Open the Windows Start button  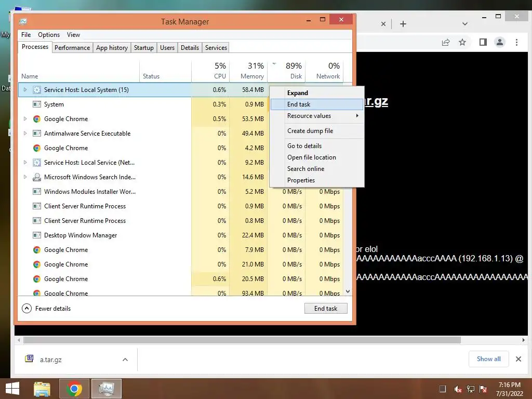[x=12, y=389]
